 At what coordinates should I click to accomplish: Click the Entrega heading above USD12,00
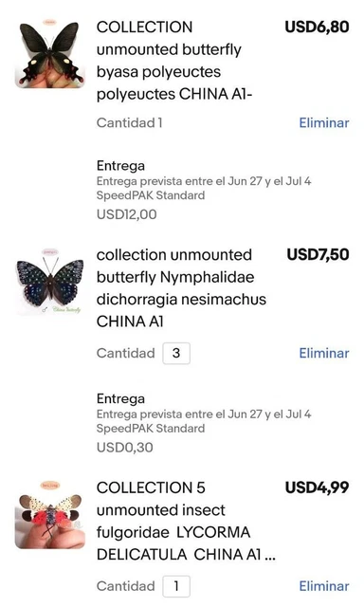120,166
